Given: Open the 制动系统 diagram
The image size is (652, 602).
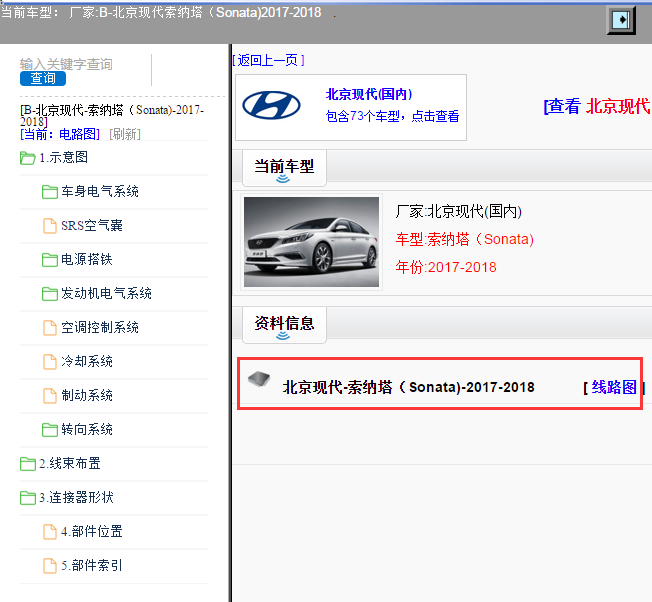Looking at the screenshot, I should pyautogui.click(x=86, y=395).
